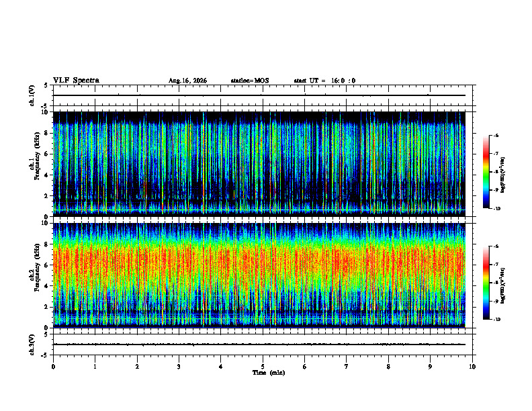Click the ch.3 voltage trace strip
The image size is (532, 411).
click(x=263, y=345)
